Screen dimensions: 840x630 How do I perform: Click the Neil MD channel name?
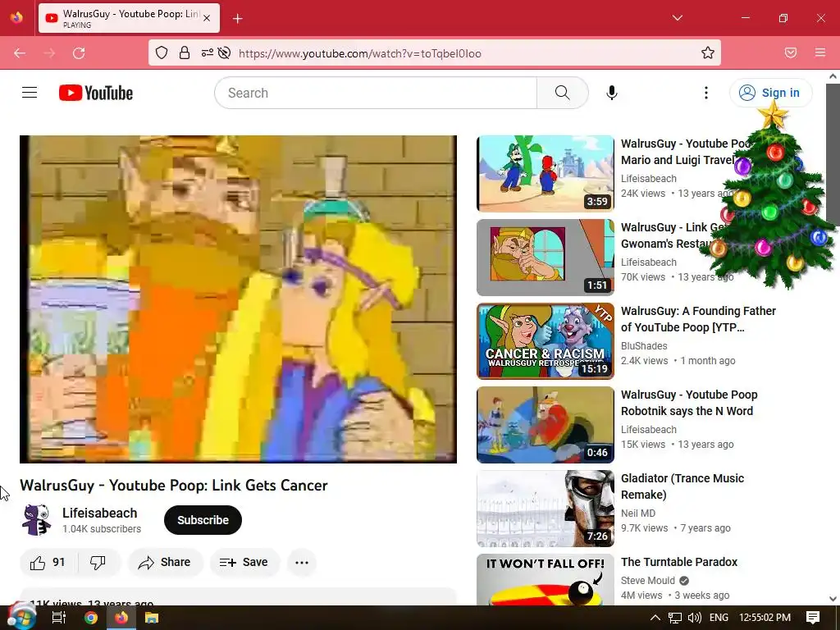tap(638, 514)
